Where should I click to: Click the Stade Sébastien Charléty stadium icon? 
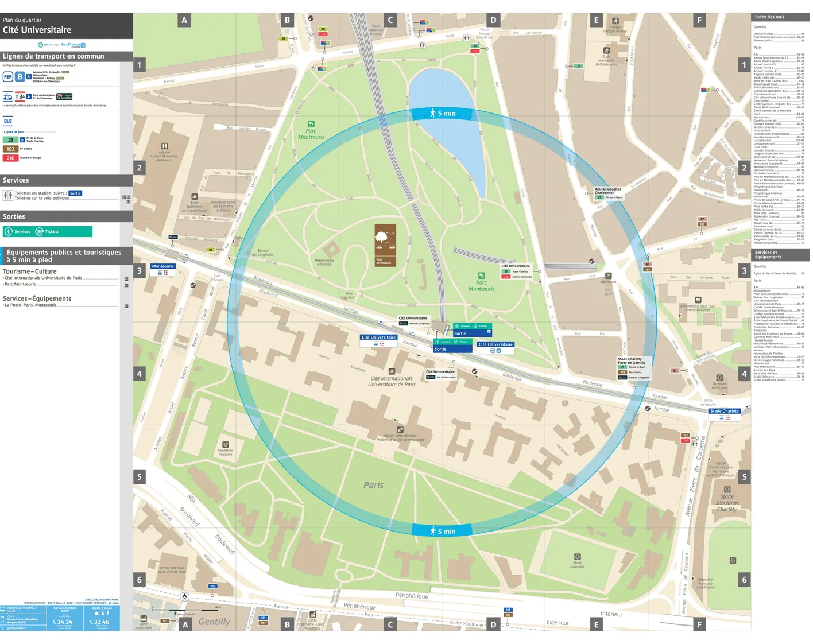tap(727, 490)
